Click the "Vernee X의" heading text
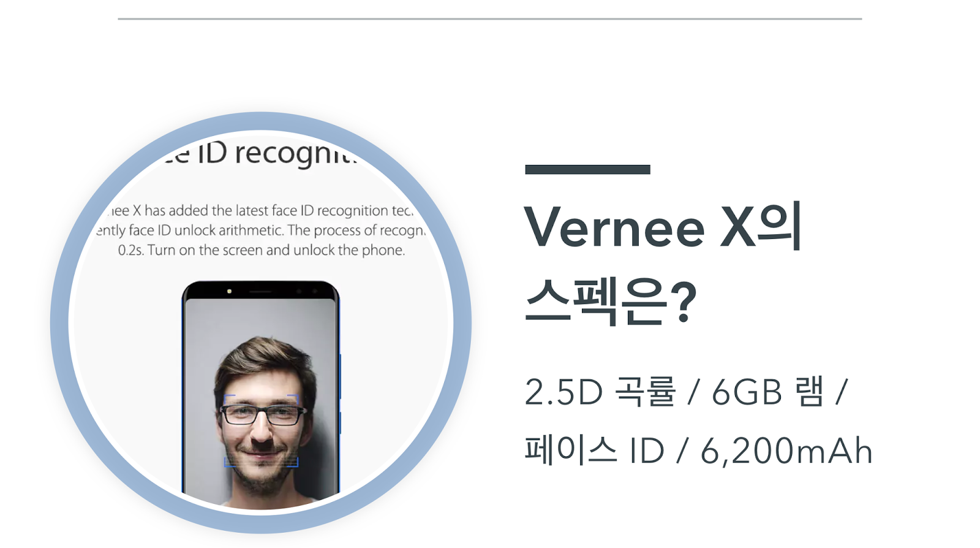The width and height of the screenshot is (980, 548). [663, 226]
